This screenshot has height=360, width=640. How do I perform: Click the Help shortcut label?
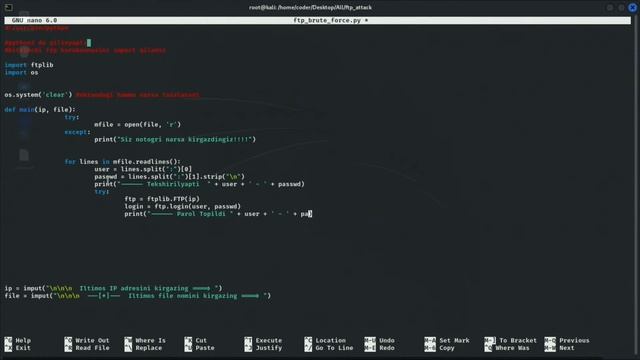23,340
